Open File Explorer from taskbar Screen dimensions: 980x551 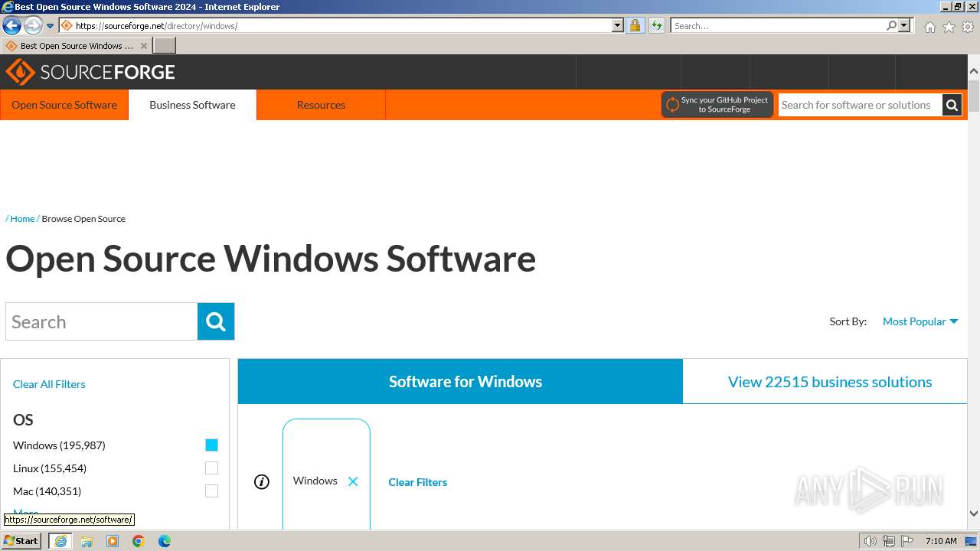(x=87, y=541)
